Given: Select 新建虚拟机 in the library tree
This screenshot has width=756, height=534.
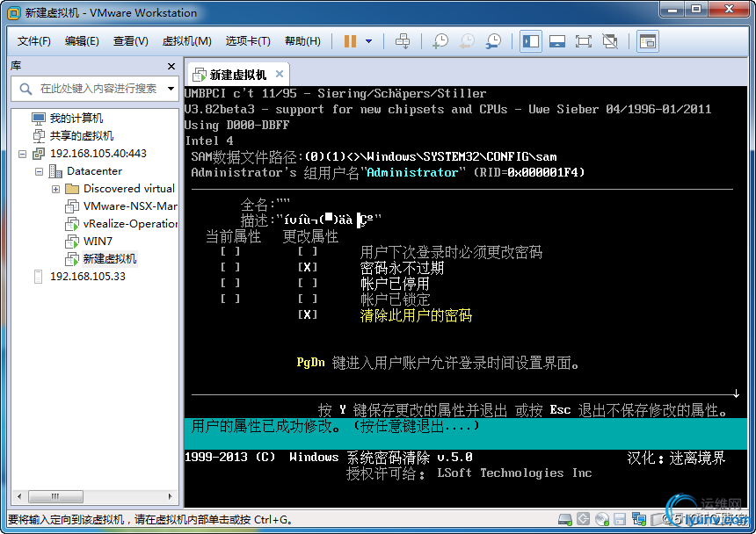Looking at the screenshot, I should (x=110, y=258).
